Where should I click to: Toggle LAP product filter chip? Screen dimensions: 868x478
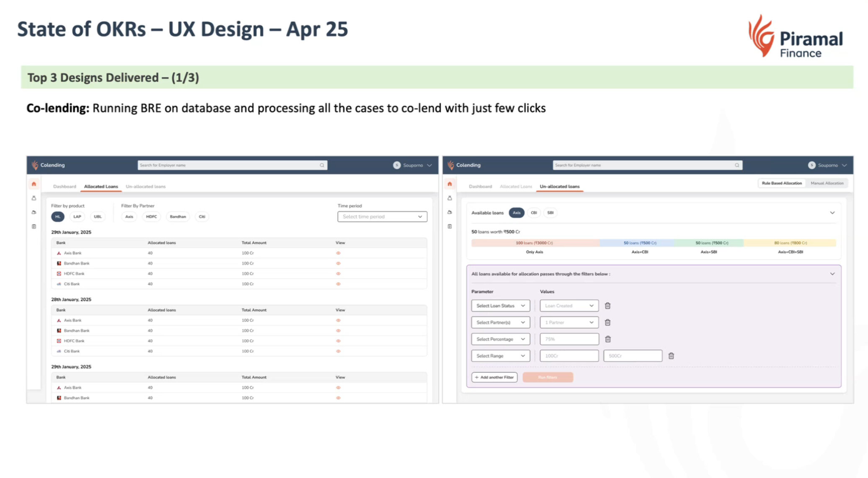tap(77, 217)
